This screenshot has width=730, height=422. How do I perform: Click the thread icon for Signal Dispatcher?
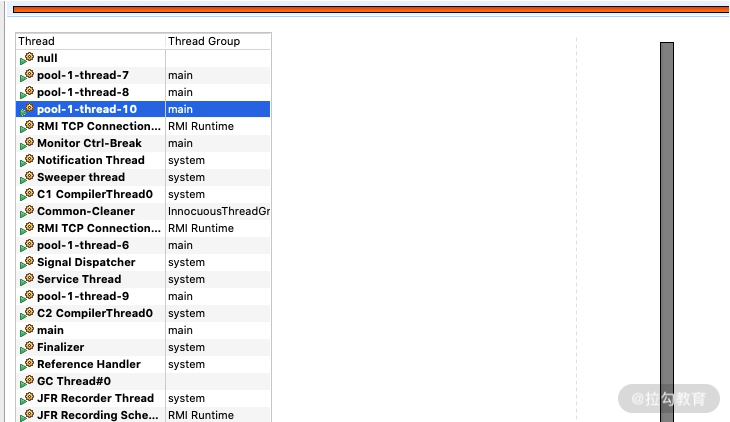(27, 263)
